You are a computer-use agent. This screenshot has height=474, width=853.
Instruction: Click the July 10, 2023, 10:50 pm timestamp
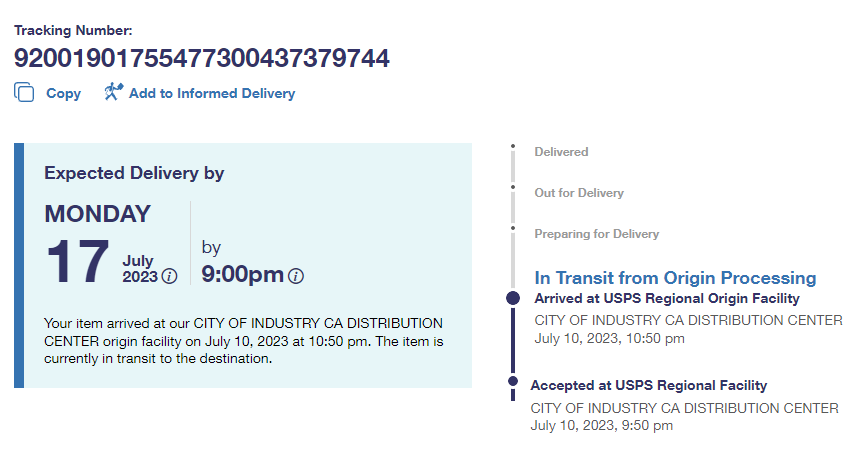pos(609,338)
